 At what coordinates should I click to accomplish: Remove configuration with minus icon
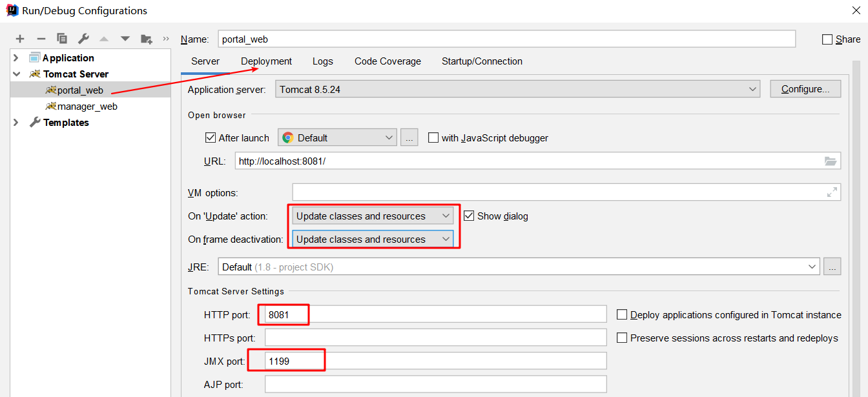[41, 39]
